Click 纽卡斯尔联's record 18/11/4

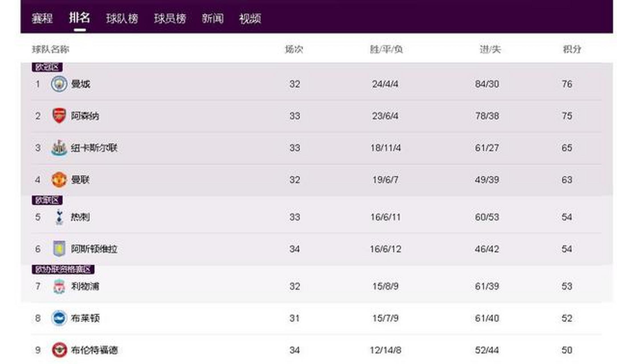(x=386, y=148)
